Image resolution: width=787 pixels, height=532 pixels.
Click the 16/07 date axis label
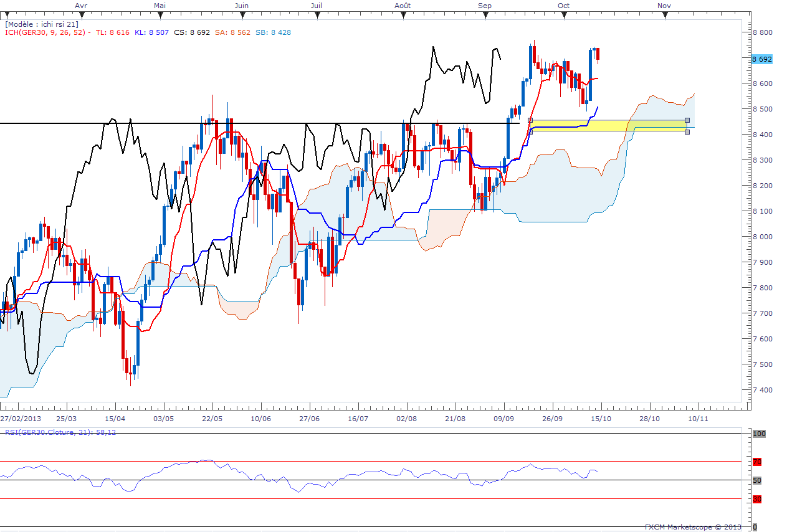click(x=358, y=419)
